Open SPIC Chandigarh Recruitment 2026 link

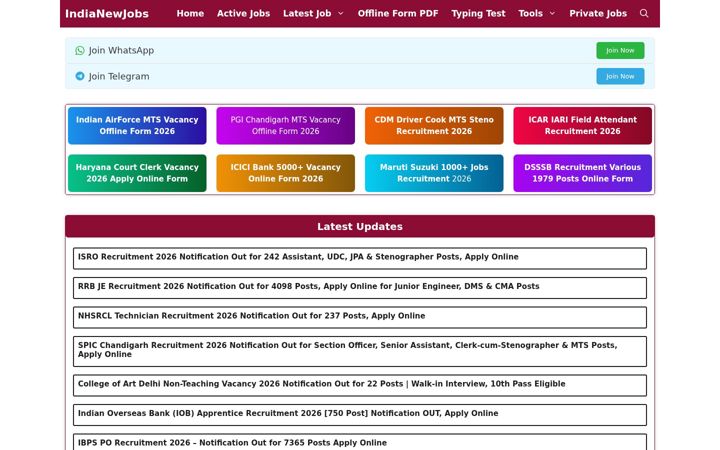tap(348, 349)
